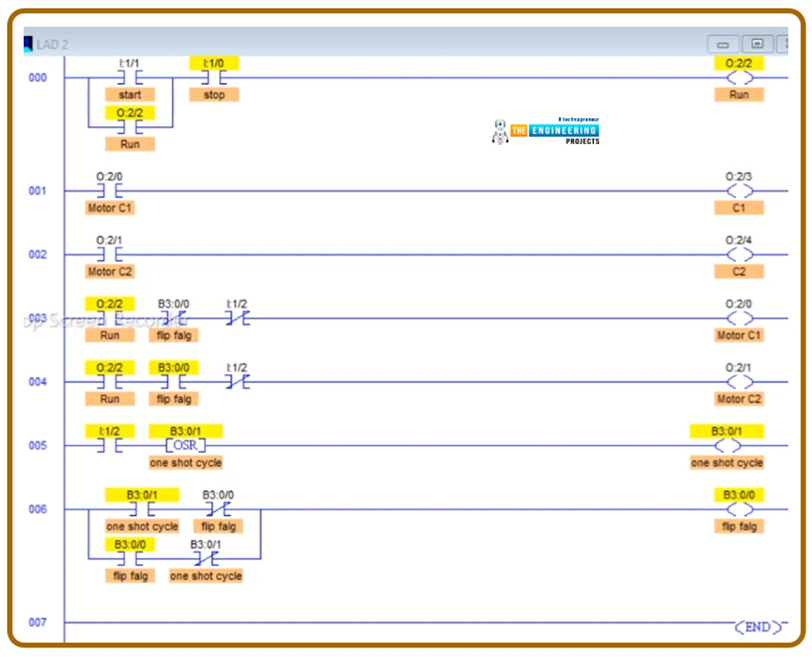Click the OSR one-shot instruction on rung 005
Screen dimensions: 812x657
[x=184, y=445]
